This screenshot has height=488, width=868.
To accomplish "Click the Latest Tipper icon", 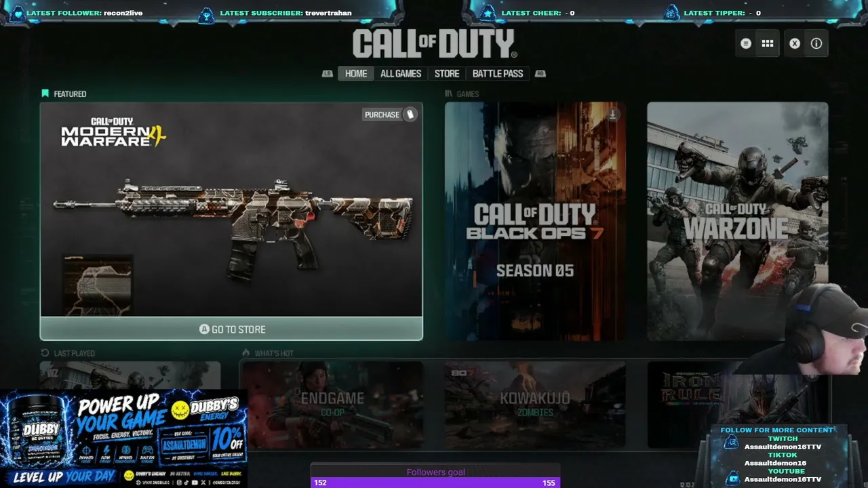I will click(x=671, y=13).
